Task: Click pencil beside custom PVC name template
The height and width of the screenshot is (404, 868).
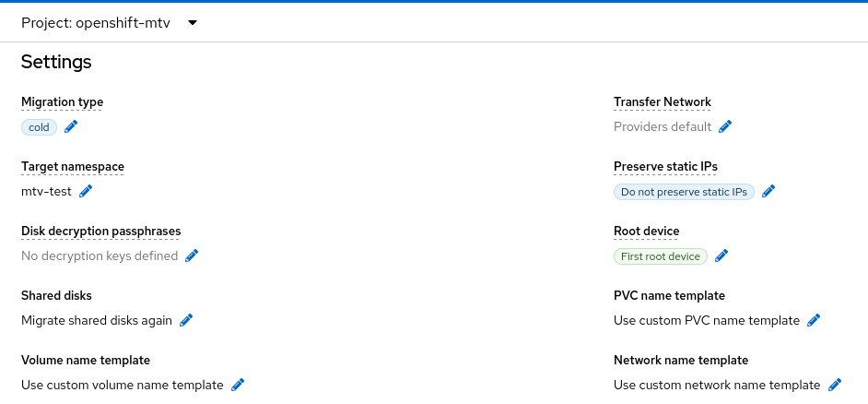Action: click(814, 320)
